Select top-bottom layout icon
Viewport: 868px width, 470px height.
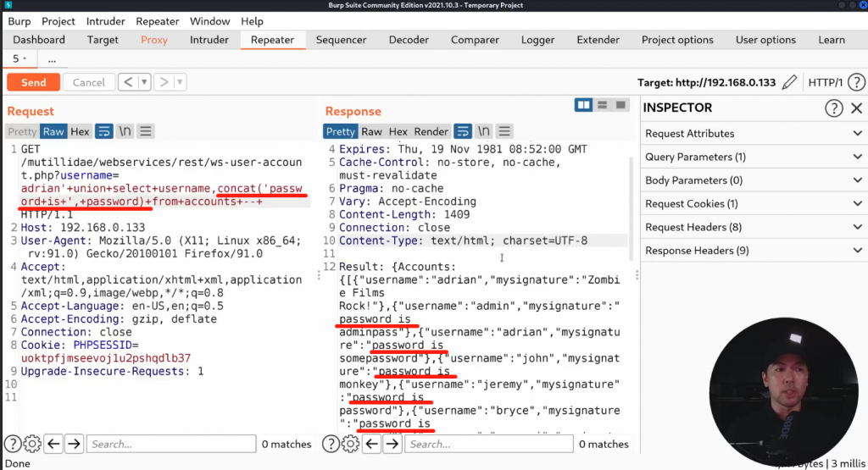tap(603, 105)
